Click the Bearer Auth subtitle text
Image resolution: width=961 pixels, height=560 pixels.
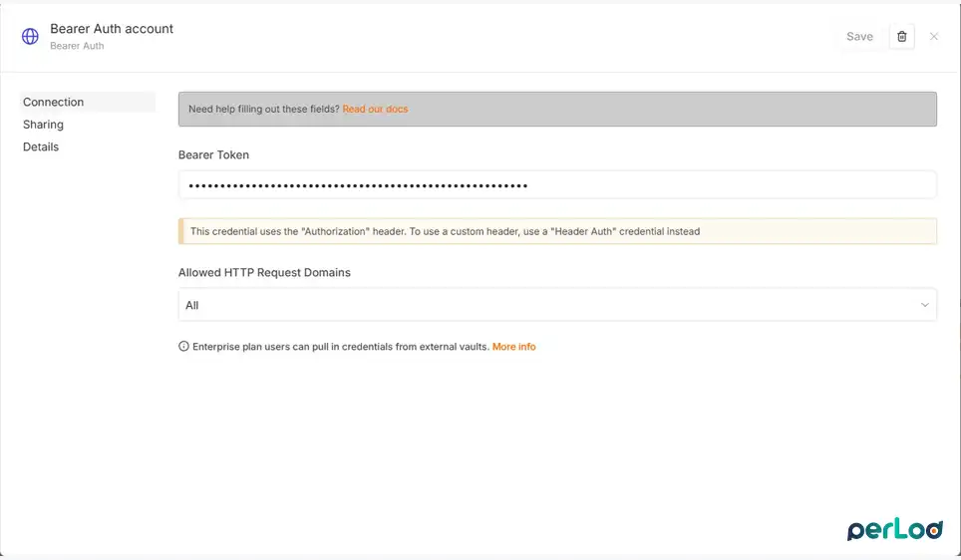77,46
